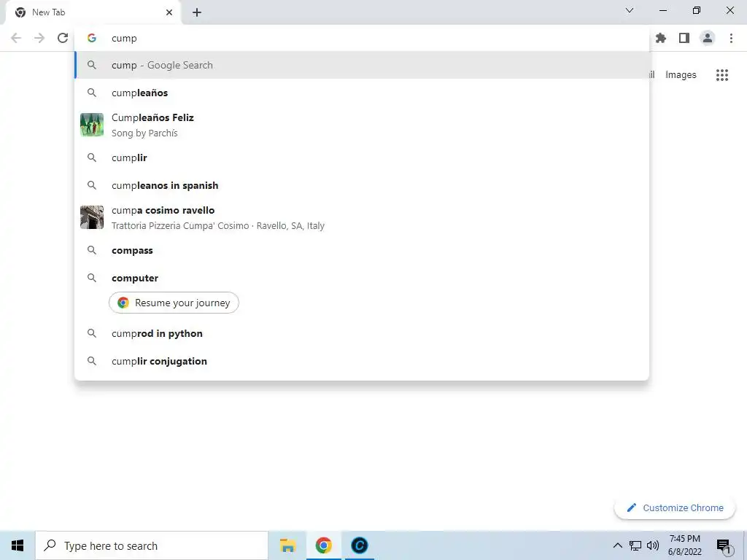Select the New Tab tab
The image size is (747, 560).
[93, 12]
